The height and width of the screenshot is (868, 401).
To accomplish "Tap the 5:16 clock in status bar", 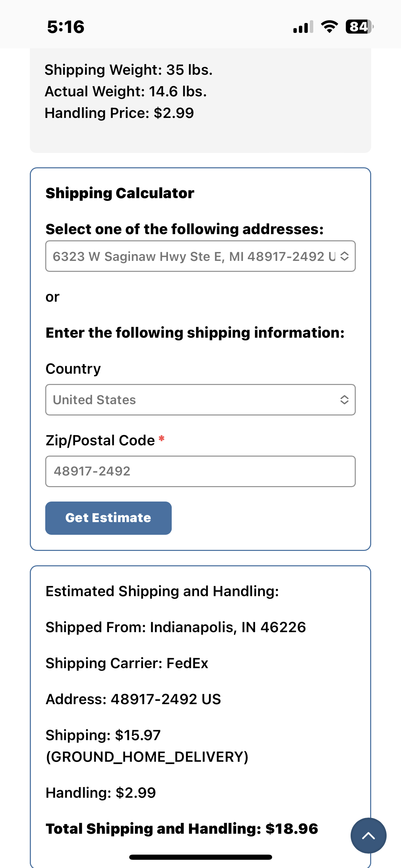I will pos(66,27).
